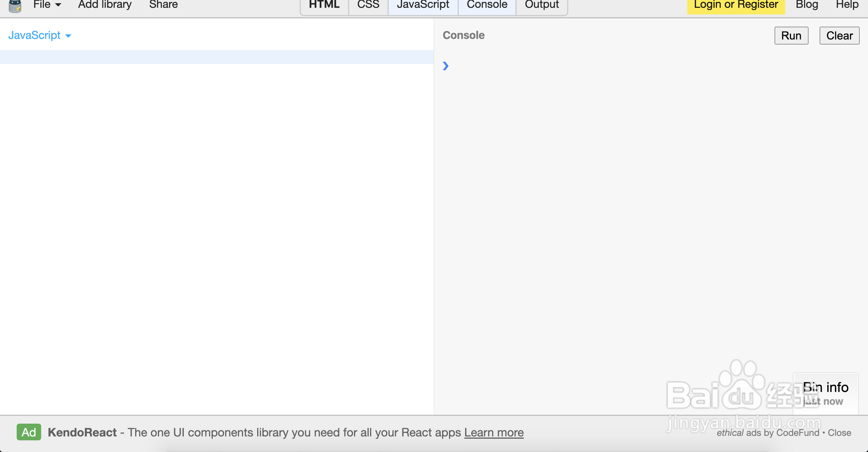Viewport: 868px width, 452px height.
Task: Click the KendoReact Learn more link
Action: (x=494, y=433)
